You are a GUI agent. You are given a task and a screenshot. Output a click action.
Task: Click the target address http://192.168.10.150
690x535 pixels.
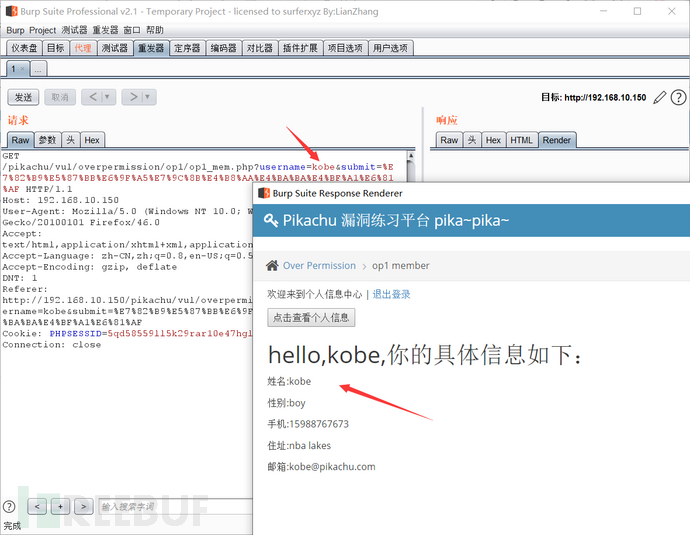coord(605,97)
